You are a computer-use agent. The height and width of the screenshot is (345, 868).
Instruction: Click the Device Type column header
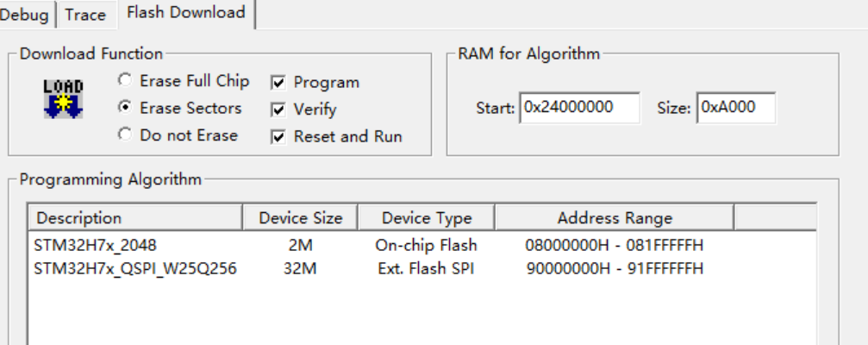click(427, 217)
